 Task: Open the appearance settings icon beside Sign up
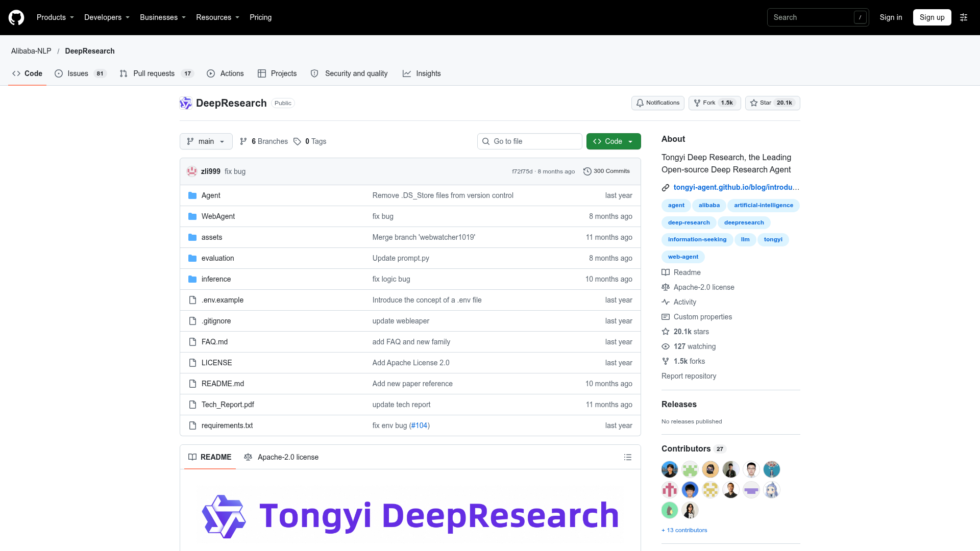[x=964, y=17]
